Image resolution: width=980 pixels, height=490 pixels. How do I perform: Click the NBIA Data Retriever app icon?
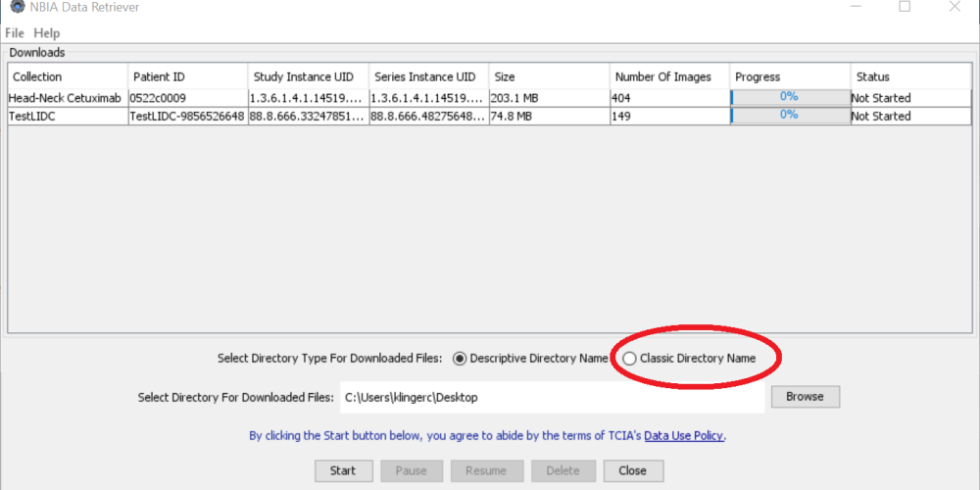click(x=18, y=6)
